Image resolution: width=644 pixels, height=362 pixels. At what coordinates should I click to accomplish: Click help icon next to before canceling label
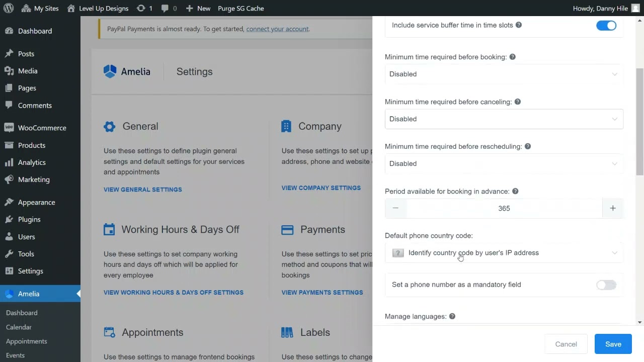[x=518, y=102]
